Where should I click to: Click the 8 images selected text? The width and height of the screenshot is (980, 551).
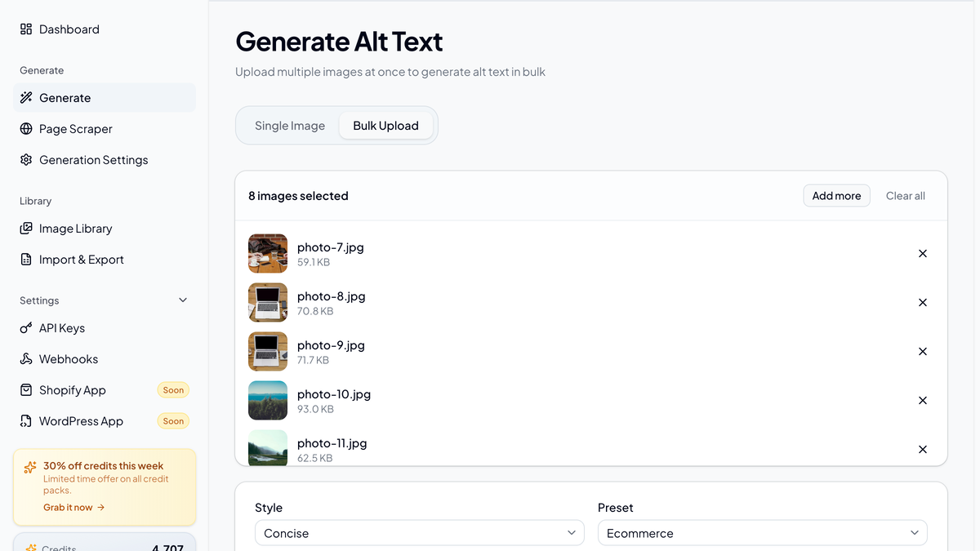pyautogui.click(x=298, y=196)
